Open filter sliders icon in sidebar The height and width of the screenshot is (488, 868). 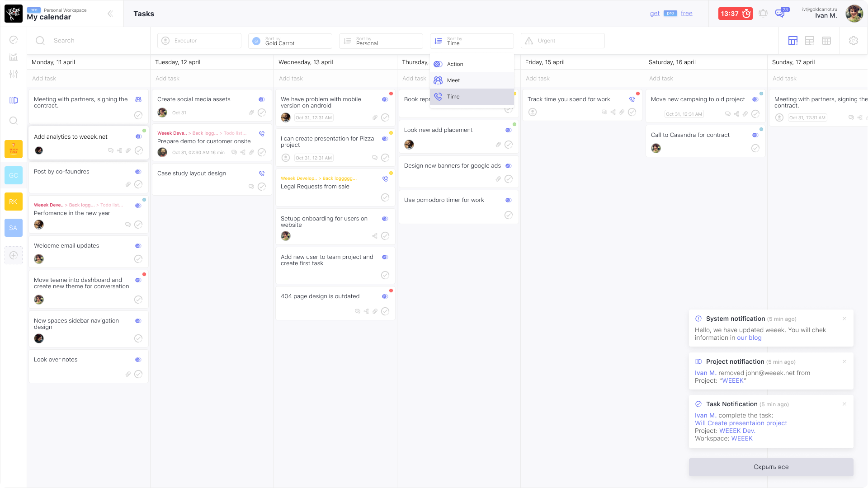point(14,74)
